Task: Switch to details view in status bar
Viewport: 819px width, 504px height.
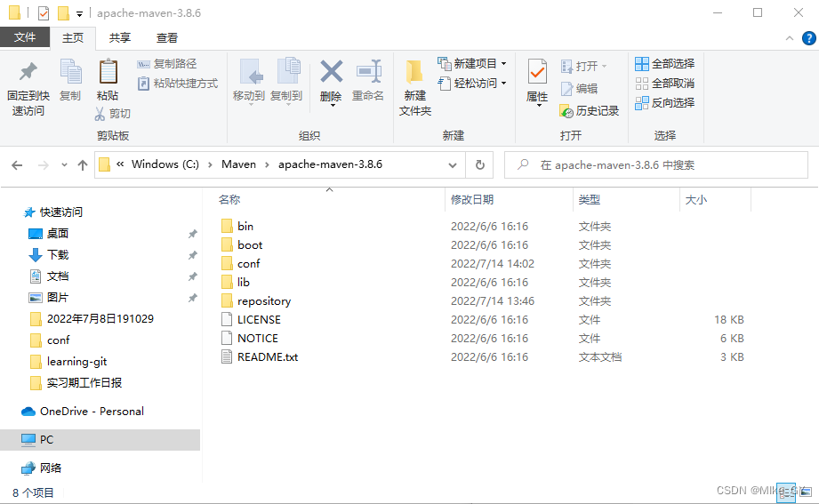Action: [x=786, y=492]
